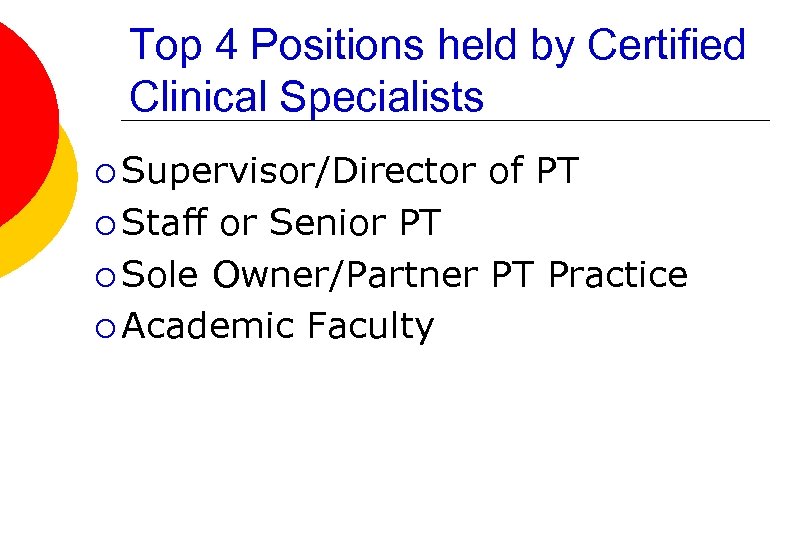This screenshot has height=540, width=810.
Task: Select the bullet marker beside Sole Owner
Action: (107, 276)
